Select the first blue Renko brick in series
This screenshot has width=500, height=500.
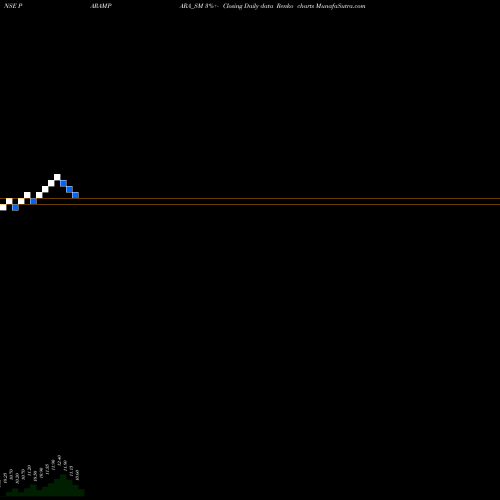tap(15, 207)
